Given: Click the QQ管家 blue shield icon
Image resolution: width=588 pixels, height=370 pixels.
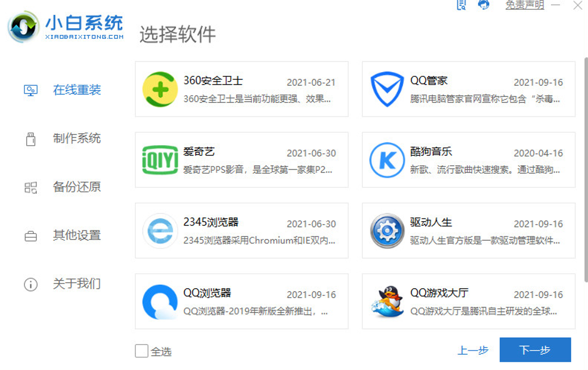Looking at the screenshot, I should [x=387, y=89].
